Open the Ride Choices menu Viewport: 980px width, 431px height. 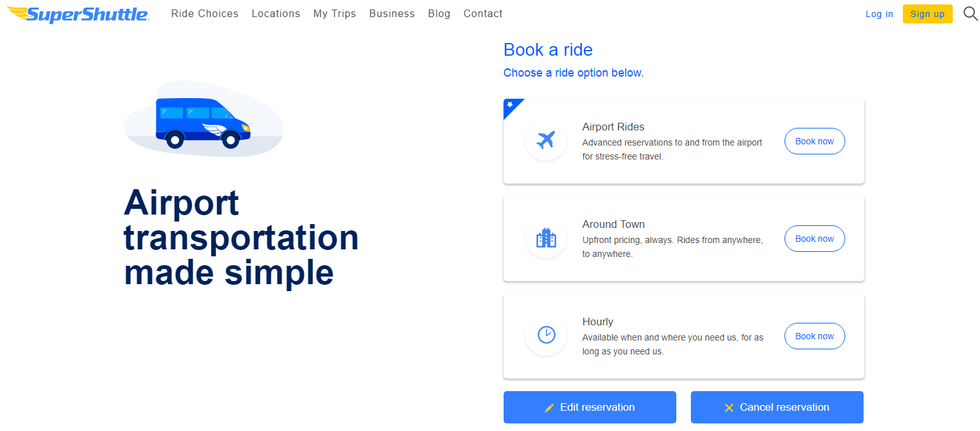(x=204, y=14)
